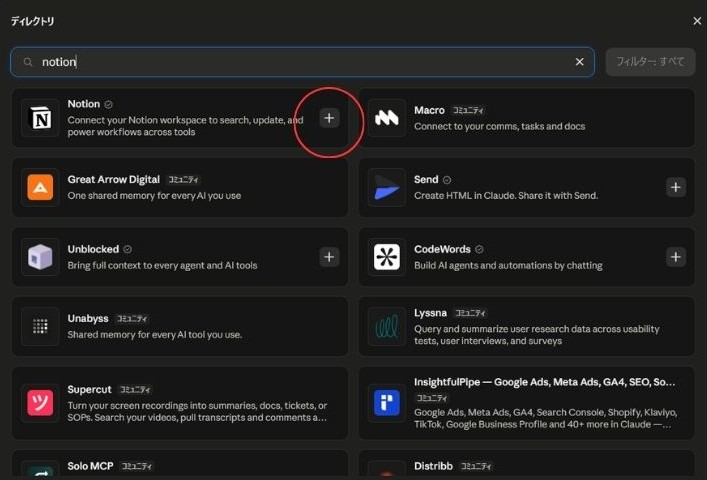Screen dimensions: 707x480
Task: Click "Connect your Notion workspace" description
Action: click(x=185, y=126)
